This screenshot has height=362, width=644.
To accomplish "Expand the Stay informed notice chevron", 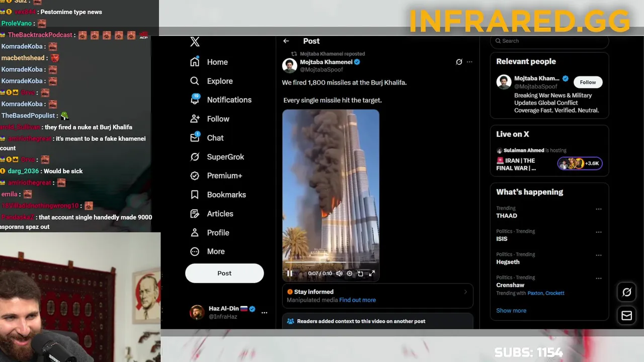I will (x=465, y=292).
